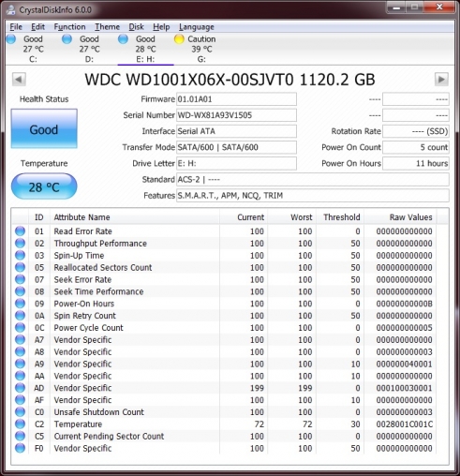
Task: Go to next disk with right arrow
Action: 441,80
